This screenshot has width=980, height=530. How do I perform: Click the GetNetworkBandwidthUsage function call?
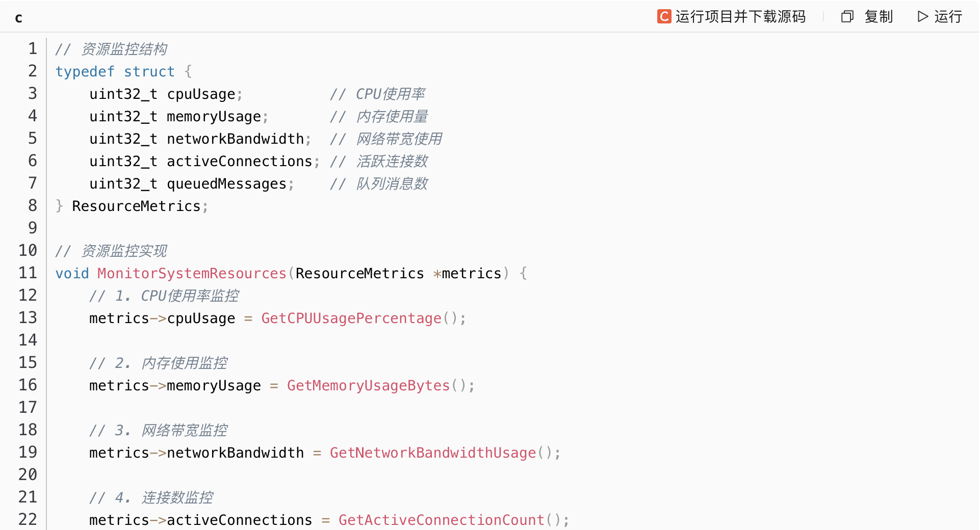(432, 453)
